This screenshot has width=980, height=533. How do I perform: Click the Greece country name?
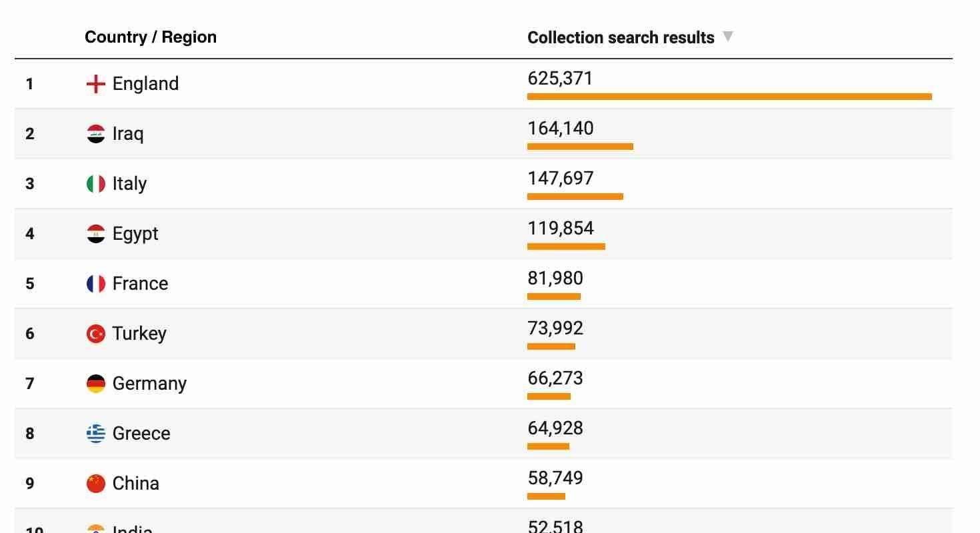pos(141,434)
